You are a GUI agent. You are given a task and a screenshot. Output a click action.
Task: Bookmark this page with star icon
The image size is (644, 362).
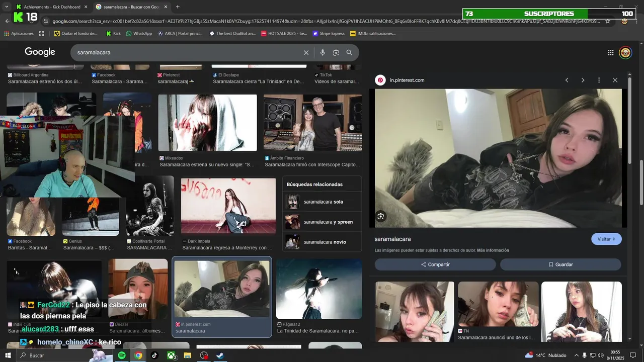click(608, 21)
